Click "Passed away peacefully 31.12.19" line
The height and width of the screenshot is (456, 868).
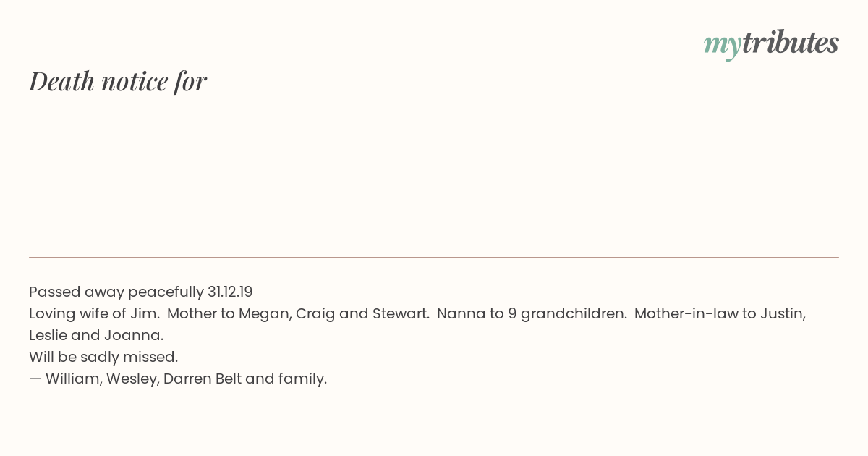[141, 292]
